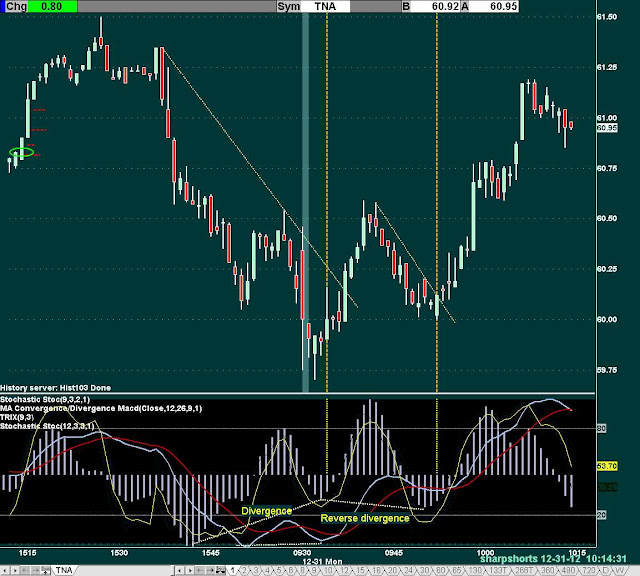640x576 pixels.
Task: Click scroll-right arrow beside timeframe tabs
Action: (189, 570)
